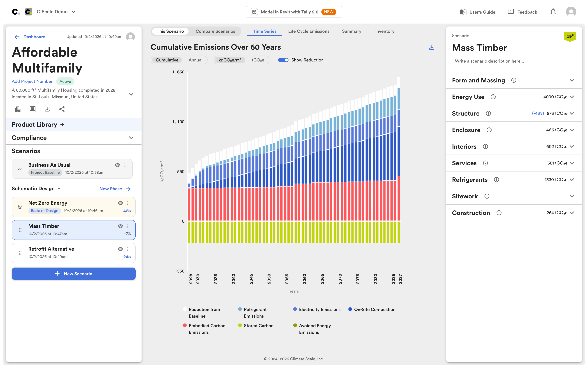Show Construction info tooltip
This screenshot has width=588, height=368.
pos(499,213)
